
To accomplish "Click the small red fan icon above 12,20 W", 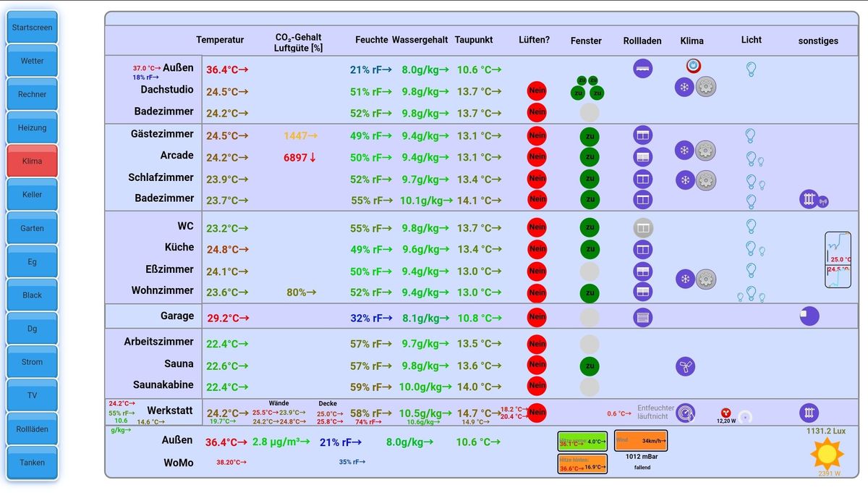I will (x=726, y=412).
